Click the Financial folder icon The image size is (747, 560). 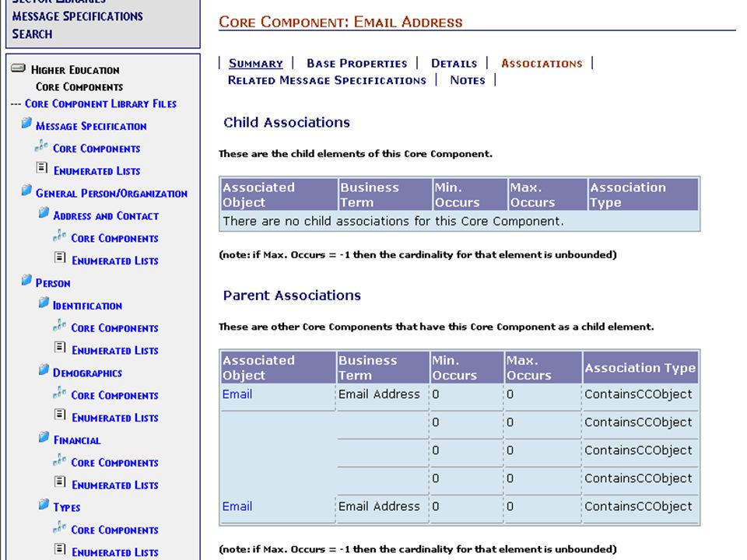click(44, 437)
